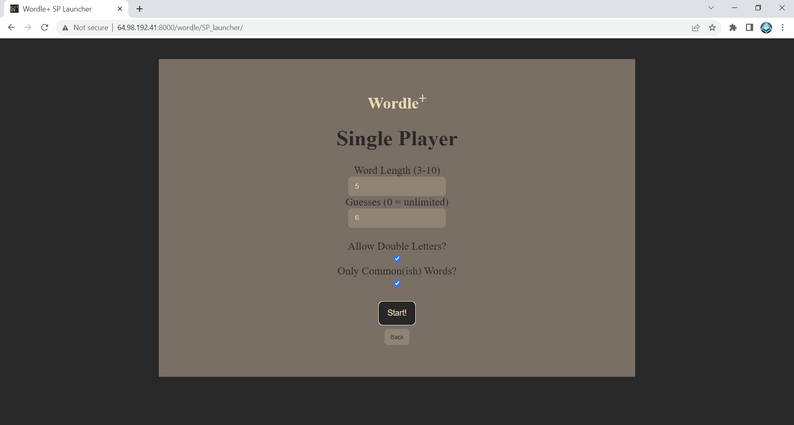Open the Extensions puzzle icon
Image resolution: width=794 pixels, height=425 pixels.
733,27
